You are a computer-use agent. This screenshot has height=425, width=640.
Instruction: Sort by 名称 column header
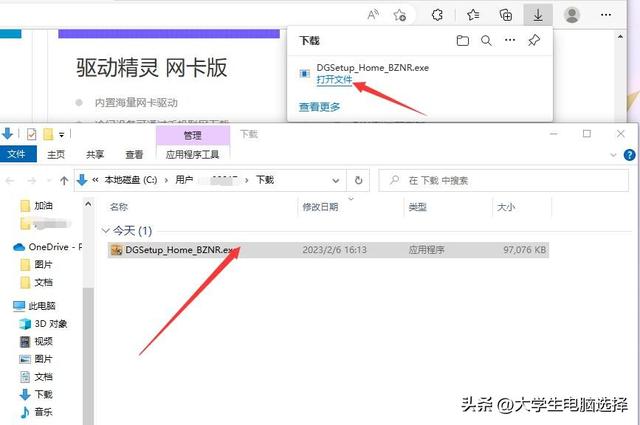(119, 207)
